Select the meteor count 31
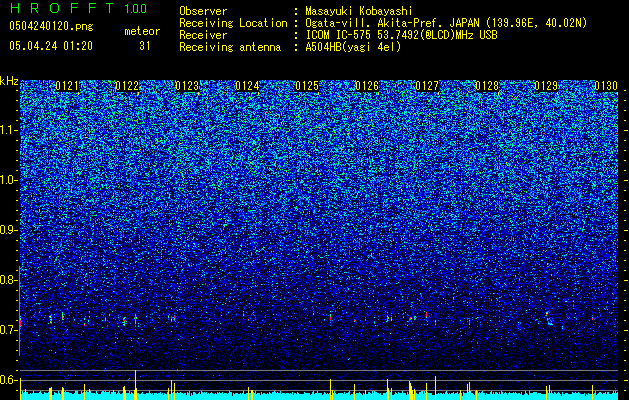This screenshot has height=400, width=629. [x=145, y=46]
